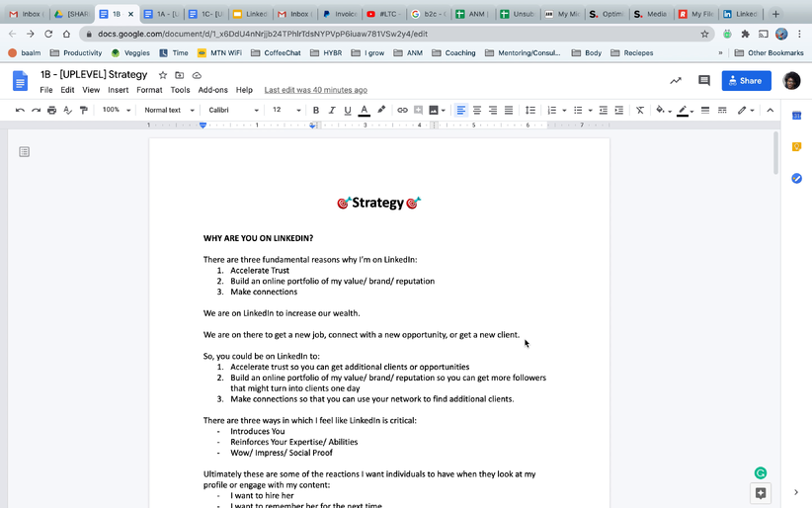Open the Calendar side panel icon

[796, 116]
